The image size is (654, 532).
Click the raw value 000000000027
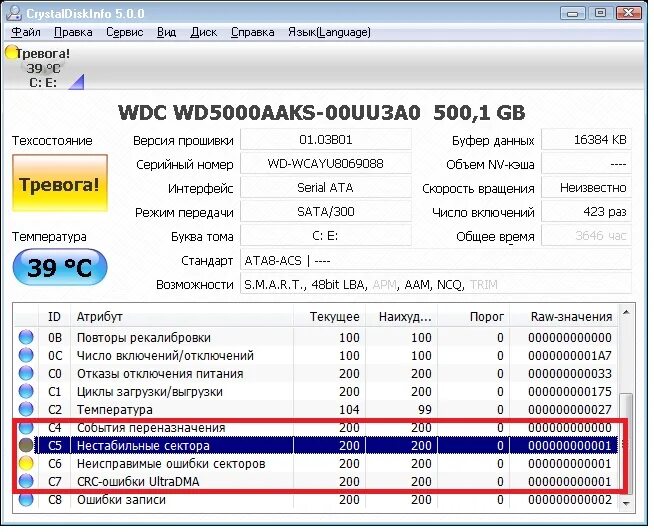coord(569,409)
